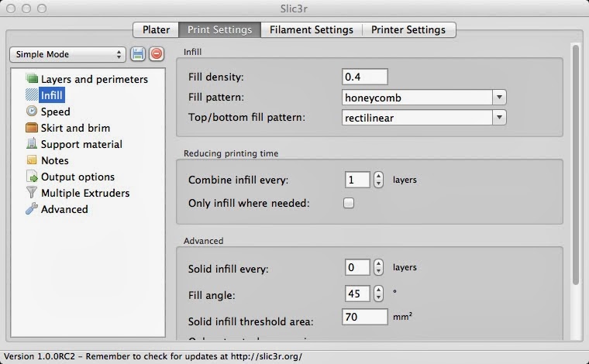Switch to the Plater tab
The width and height of the screenshot is (589, 364).
[x=156, y=29]
